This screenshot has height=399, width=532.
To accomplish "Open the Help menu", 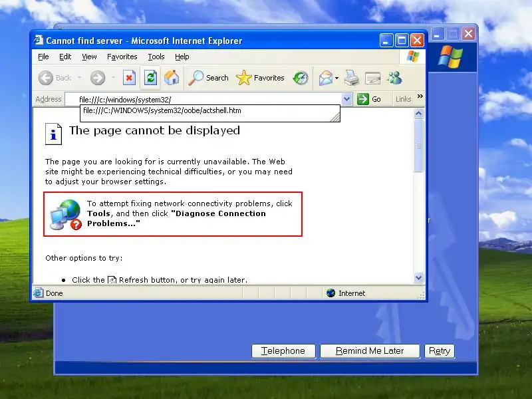I will 182,57.
